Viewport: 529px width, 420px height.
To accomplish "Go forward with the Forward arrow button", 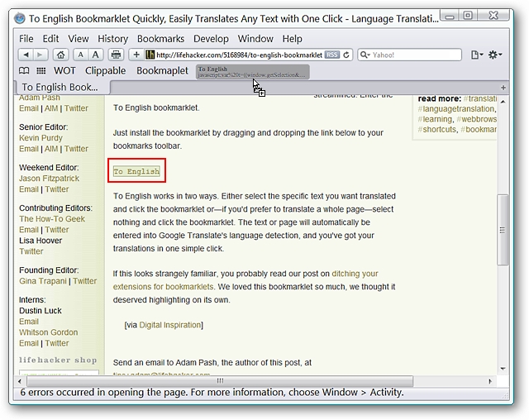I will click(41, 55).
